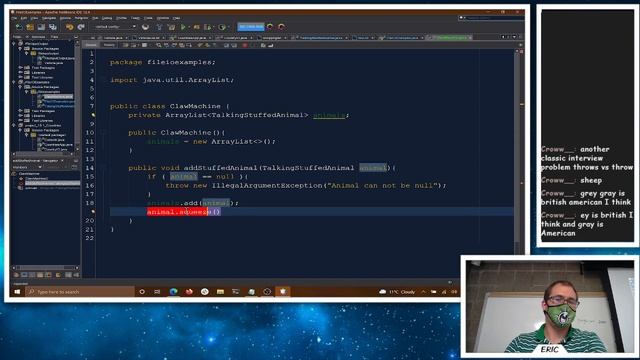
Task: Select the Source view button in editor
Action: tap(91, 45)
